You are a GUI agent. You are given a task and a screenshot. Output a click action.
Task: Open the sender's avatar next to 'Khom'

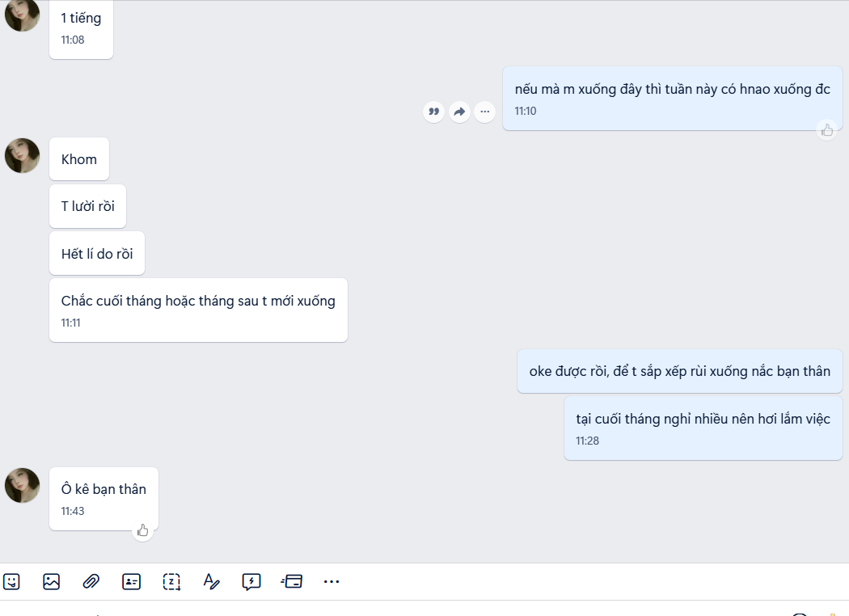tap(22, 155)
